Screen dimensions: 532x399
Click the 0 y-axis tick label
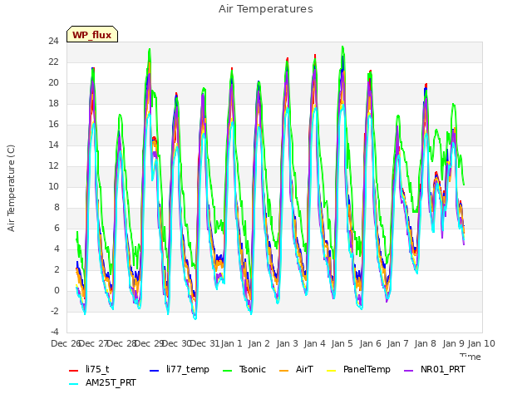point(57,291)
